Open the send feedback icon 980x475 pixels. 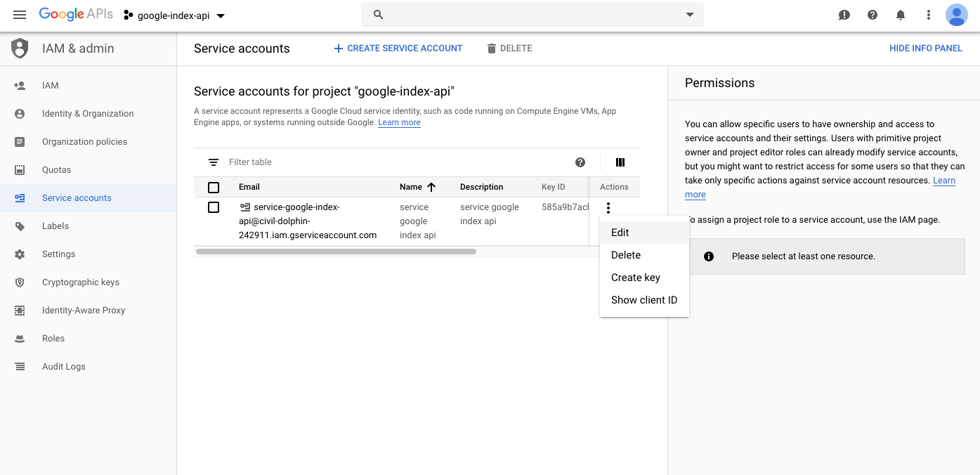[844, 15]
